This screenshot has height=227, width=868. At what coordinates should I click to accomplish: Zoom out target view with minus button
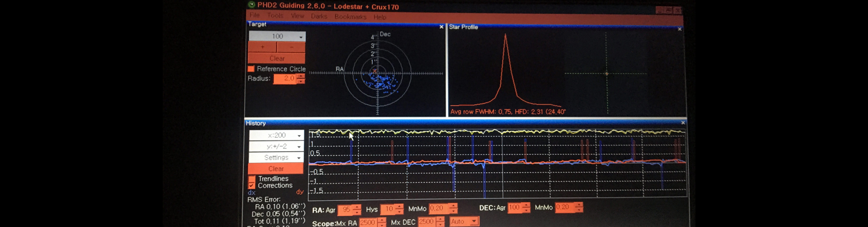pyautogui.click(x=291, y=47)
